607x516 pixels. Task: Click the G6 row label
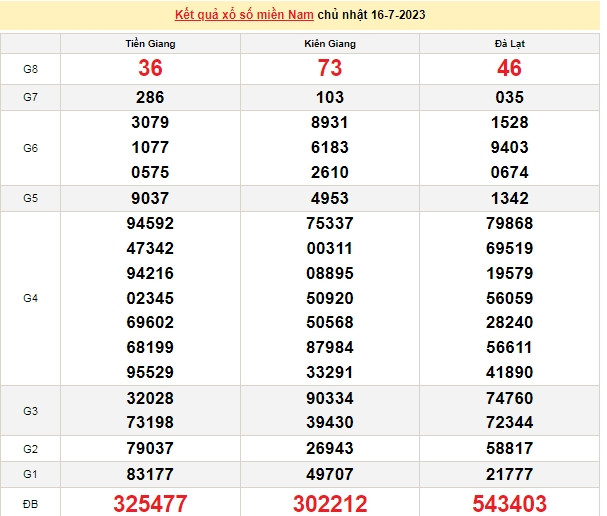[31, 148]
